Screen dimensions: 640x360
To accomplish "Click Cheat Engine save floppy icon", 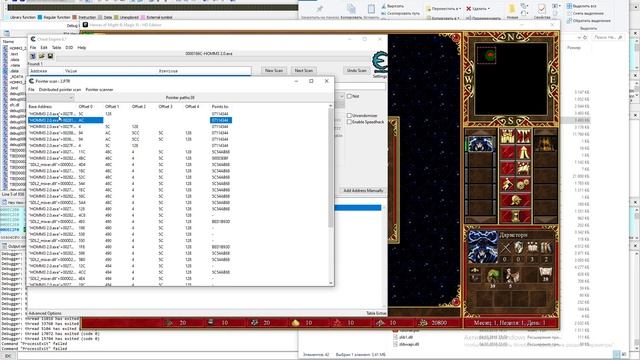I will tap(50, 56).
